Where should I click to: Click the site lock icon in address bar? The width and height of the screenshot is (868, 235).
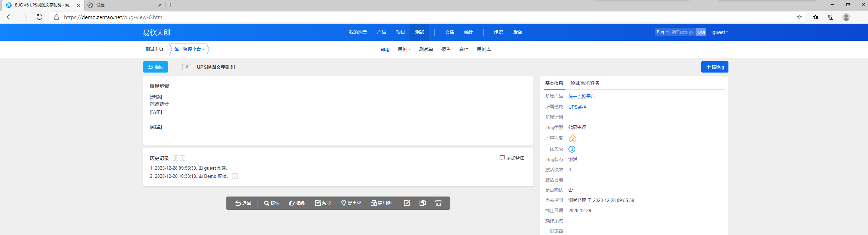57,17
